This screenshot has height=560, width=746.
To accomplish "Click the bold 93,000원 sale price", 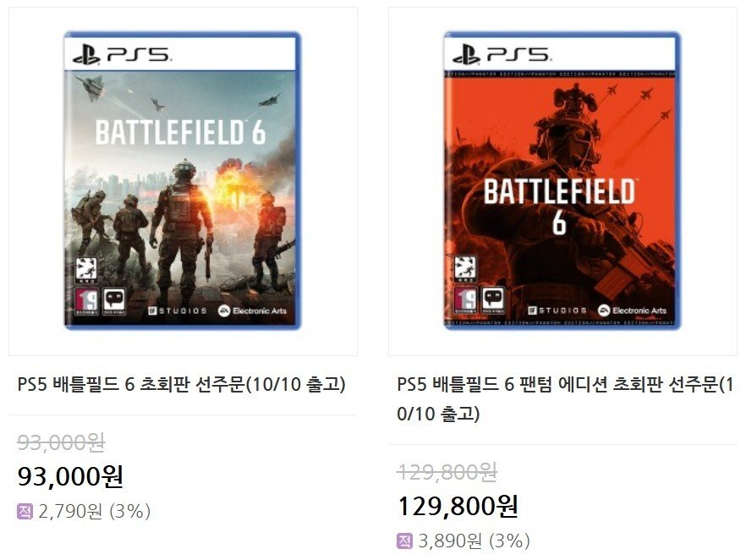I will tap(70, 476).
